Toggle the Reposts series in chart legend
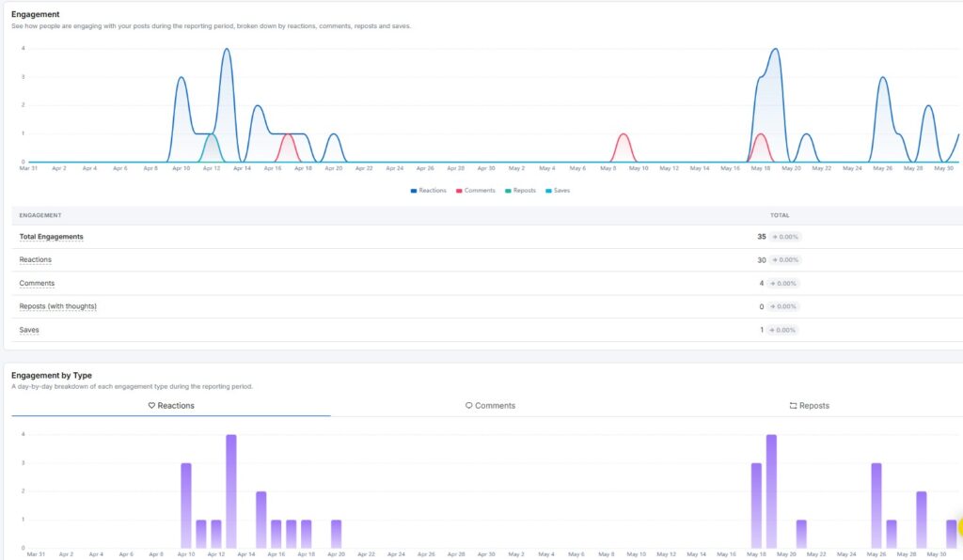The image size is (963, 560). click(520, 191)
